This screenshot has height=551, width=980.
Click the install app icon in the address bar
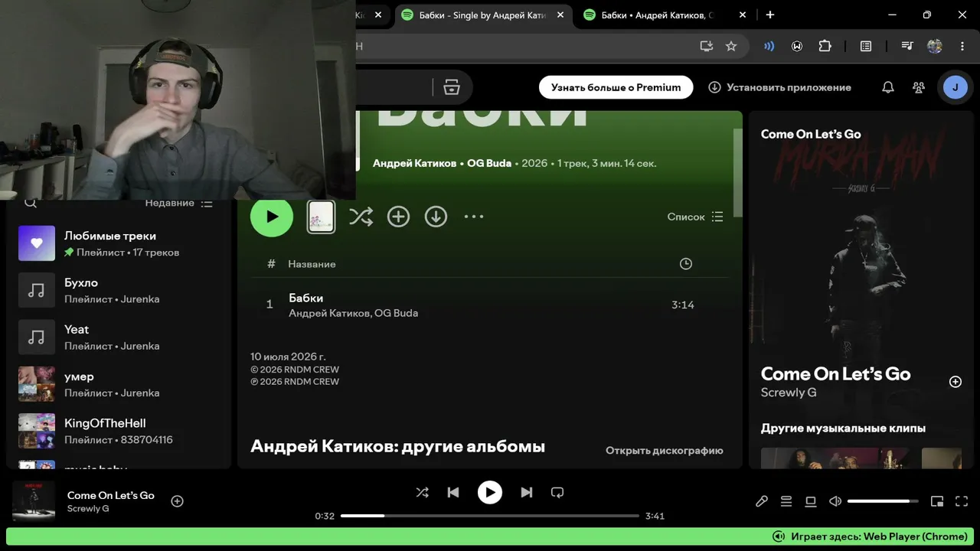coord(707,46)
